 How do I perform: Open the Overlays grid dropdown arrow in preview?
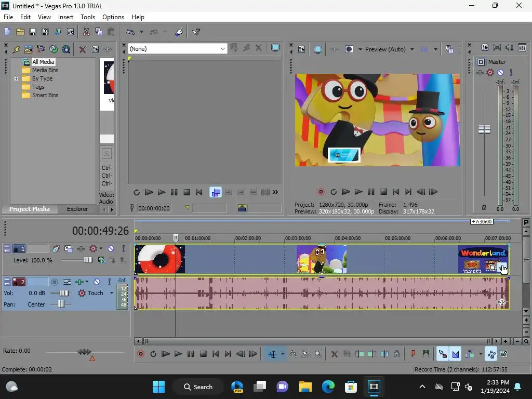(x=435, y=49)
